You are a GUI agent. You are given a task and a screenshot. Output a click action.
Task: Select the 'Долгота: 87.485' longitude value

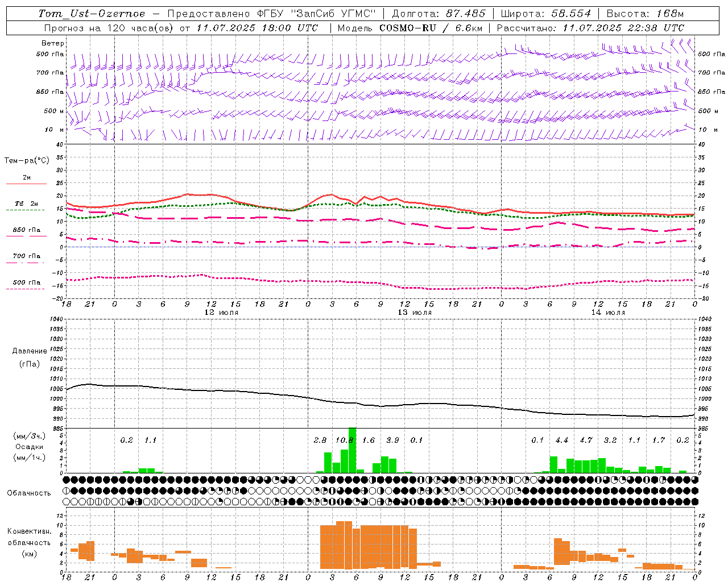click(439, 14)
